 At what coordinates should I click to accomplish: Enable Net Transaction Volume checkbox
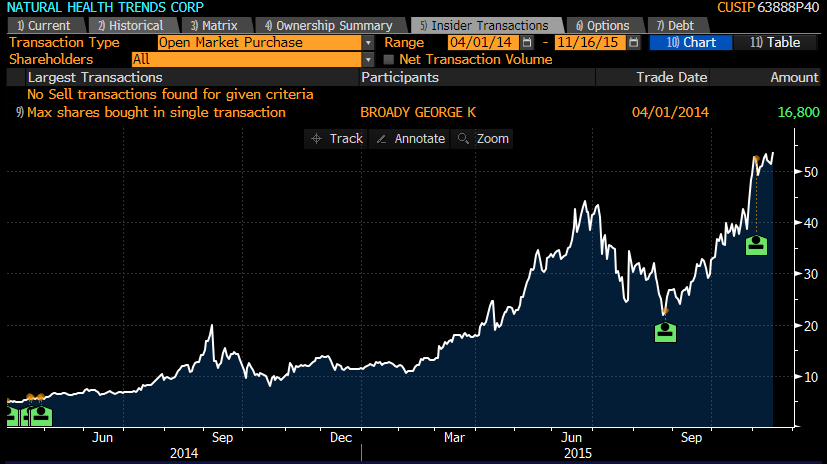tap(389, 60)
